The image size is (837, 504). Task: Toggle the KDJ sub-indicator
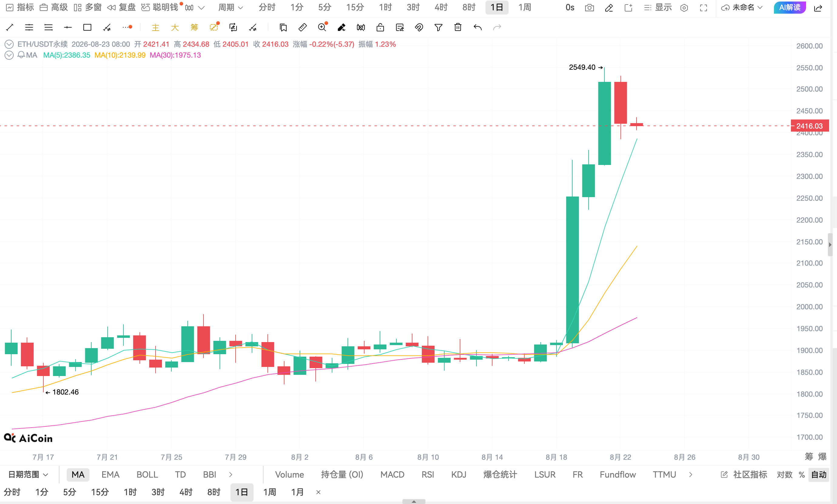click(x=459, y=475)
